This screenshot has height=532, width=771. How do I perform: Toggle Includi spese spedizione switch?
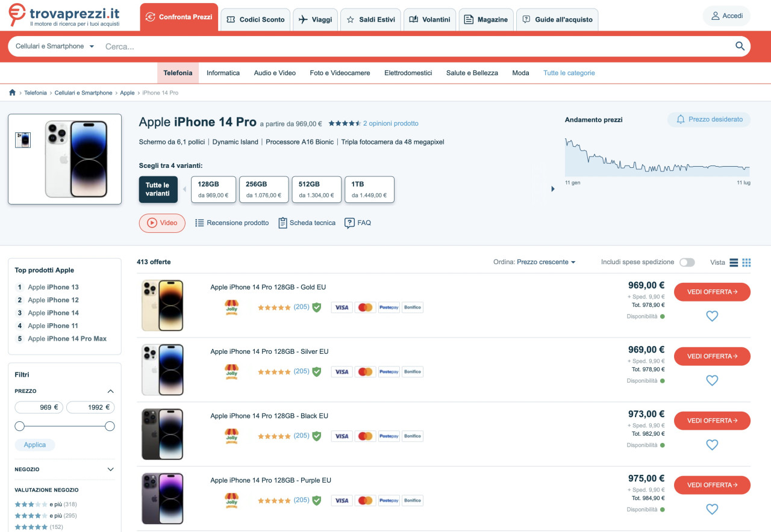click(687, 262)
